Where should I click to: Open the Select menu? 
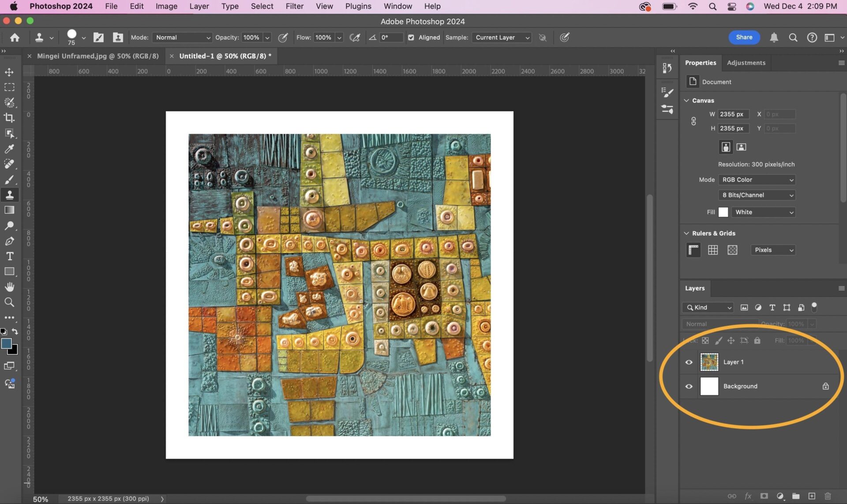262,6
